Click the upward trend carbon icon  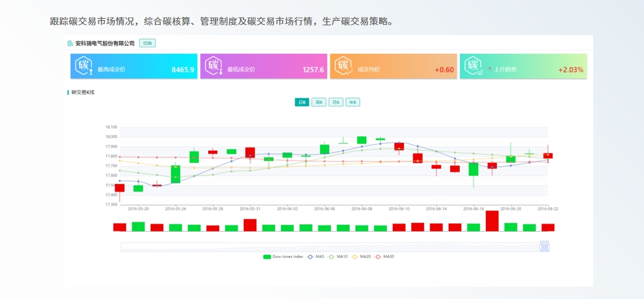(474, 66)
